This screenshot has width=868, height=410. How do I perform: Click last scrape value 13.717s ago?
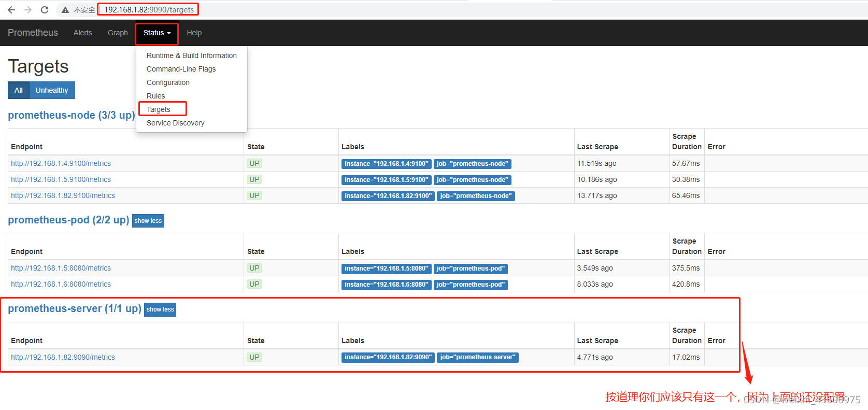click(597, 195)
